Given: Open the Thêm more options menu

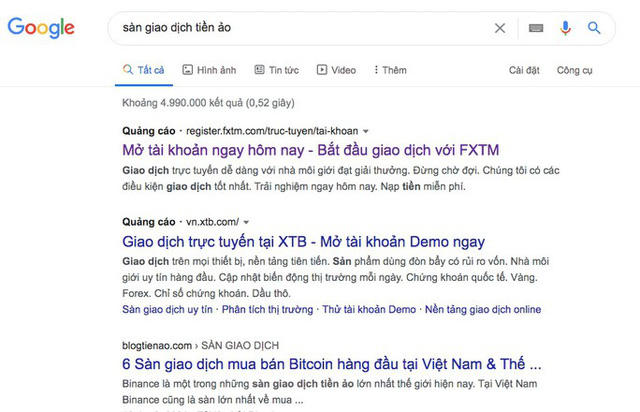Looking at the screenshot, I should [390, 70].
